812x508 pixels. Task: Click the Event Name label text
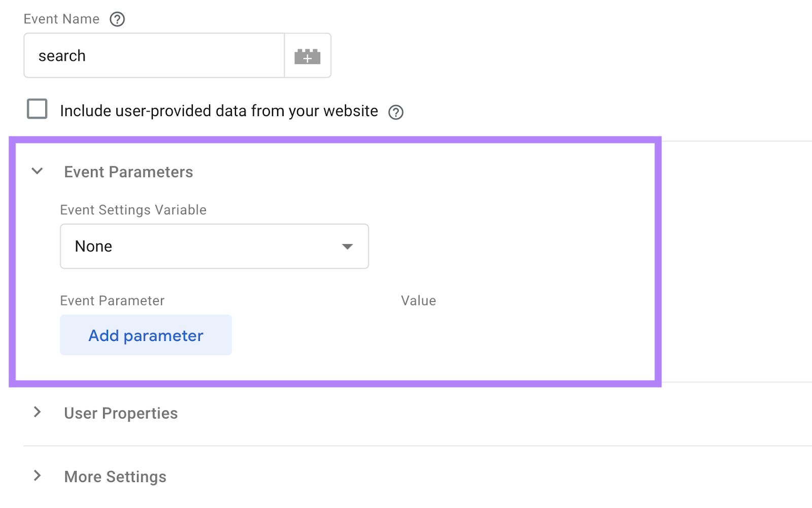(61, 19)
